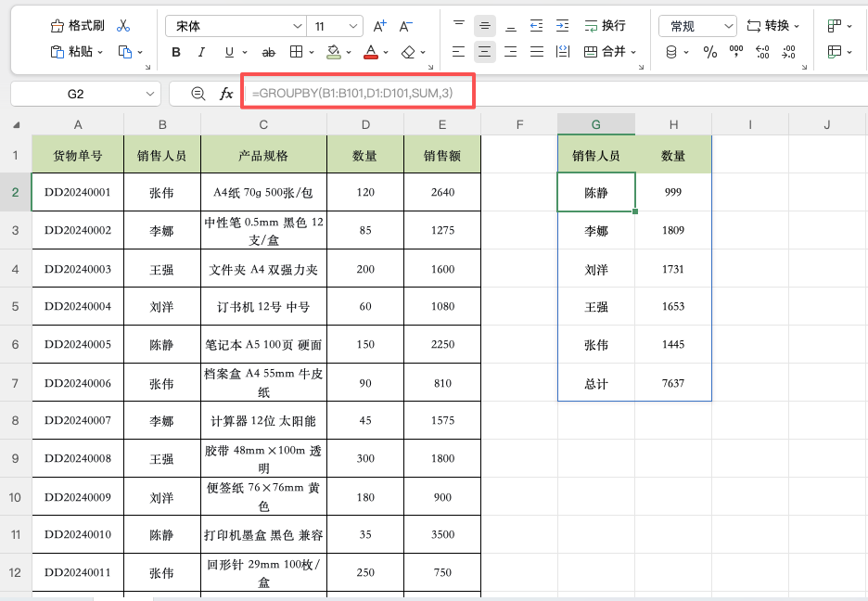
Task: Decrease font size with A- icon
Action: coord(406,25)
